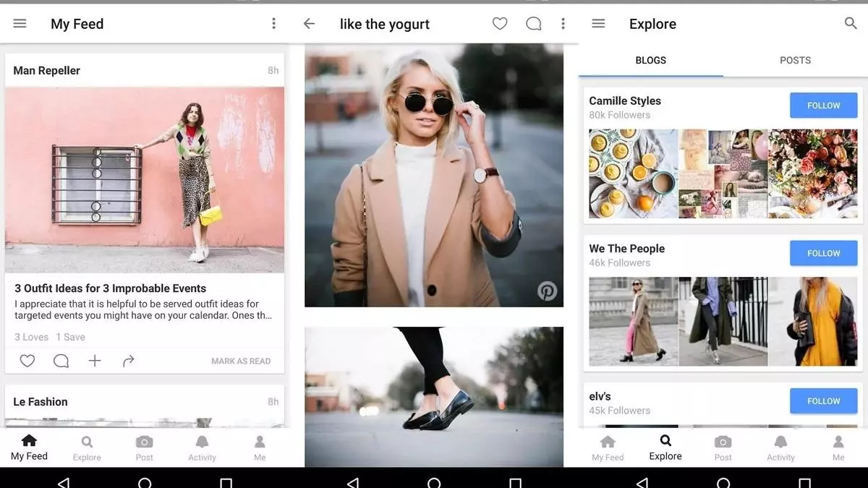Switch to the POSTS tab
The image size is (868, 488).
tap(795, 60)
